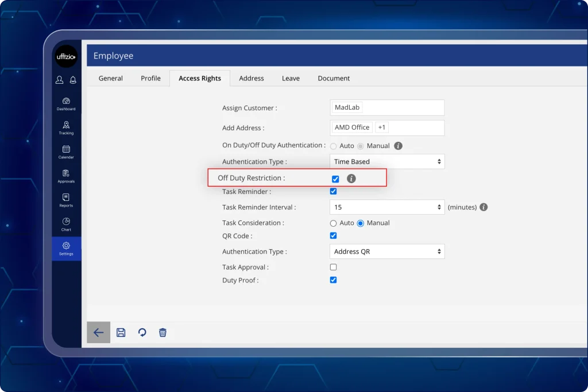Show info for Task Reminder Interval
588x392 pixels.
(x=483, y=207)
